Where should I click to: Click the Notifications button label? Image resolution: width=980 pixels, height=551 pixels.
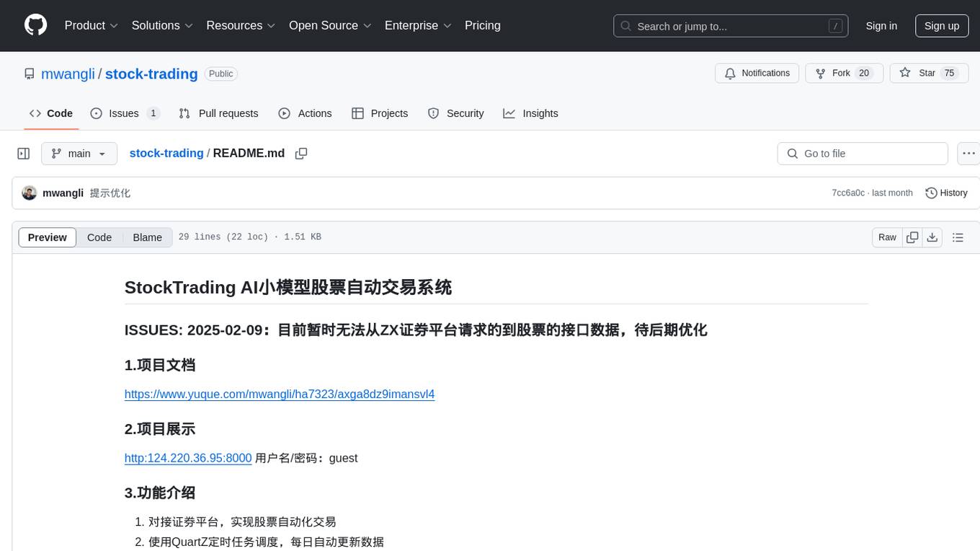[x=765, y=73]
